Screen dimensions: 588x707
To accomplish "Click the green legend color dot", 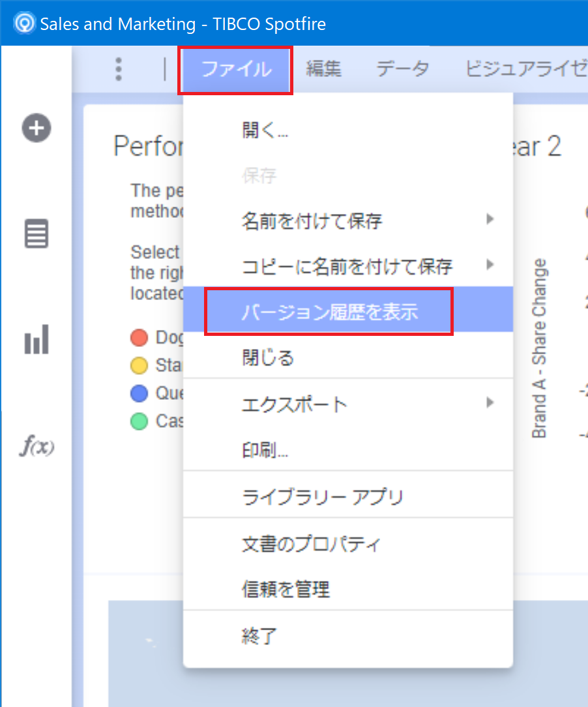I will (140, 421).
